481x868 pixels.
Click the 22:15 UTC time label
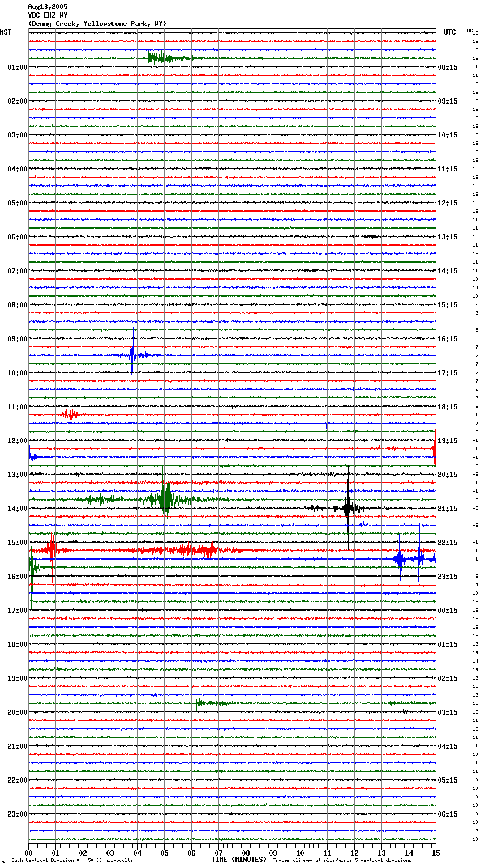[448, 543]
